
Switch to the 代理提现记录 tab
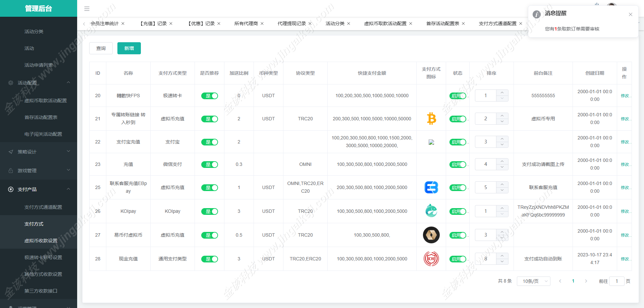[292, 23]
